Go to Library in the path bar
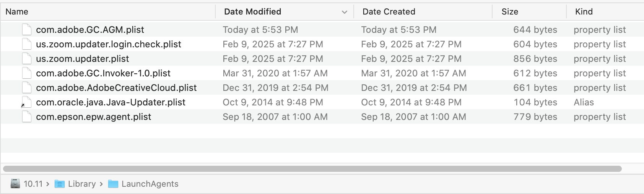The height and width of the screenshot is (194, 644). pos(82,184)
